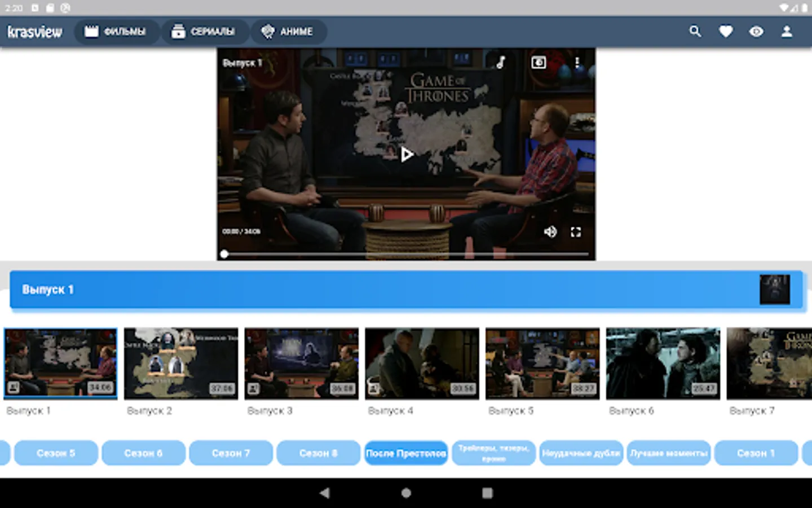Screen dimensions: 812x508
Task: Open the user profile icon
Action: [x=787, y=32]
